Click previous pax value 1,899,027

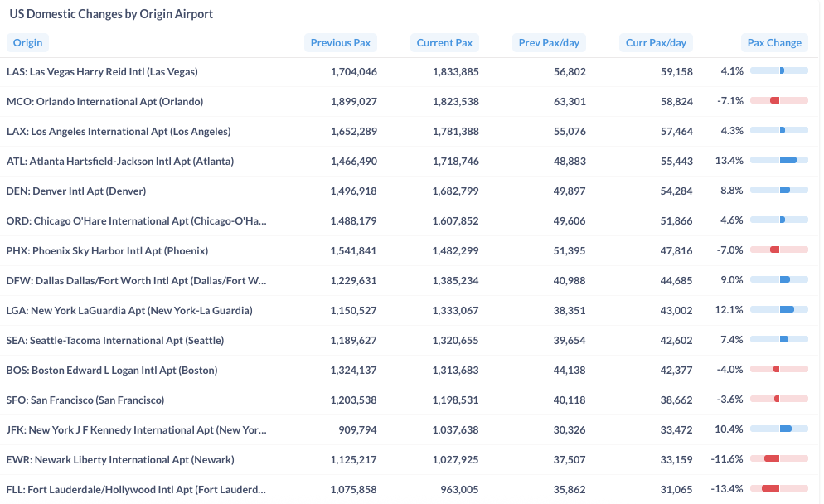coord(354,102)
